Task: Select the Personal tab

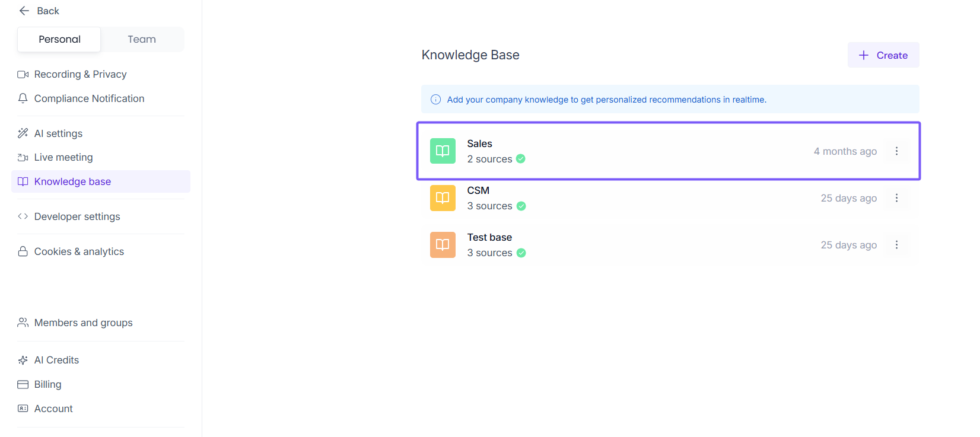Action: 59,39
